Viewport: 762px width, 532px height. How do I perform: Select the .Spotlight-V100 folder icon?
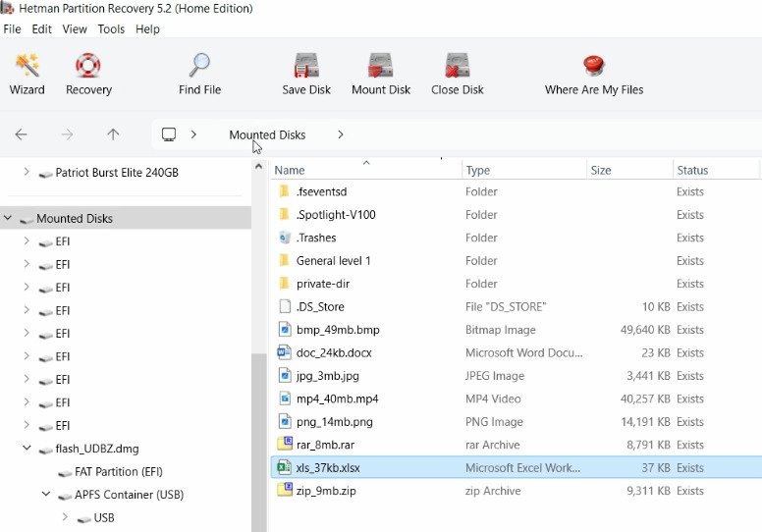(285, 214)
